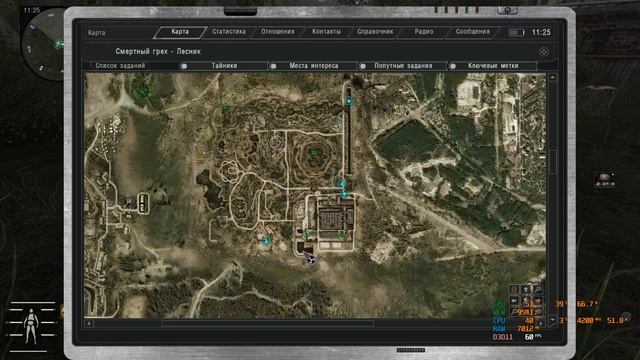This screenshot has width=640, height=360.
Task: Click the horizontal scrollbar thumb below the map
Action: pyautogui.click(x=268, y=323)
